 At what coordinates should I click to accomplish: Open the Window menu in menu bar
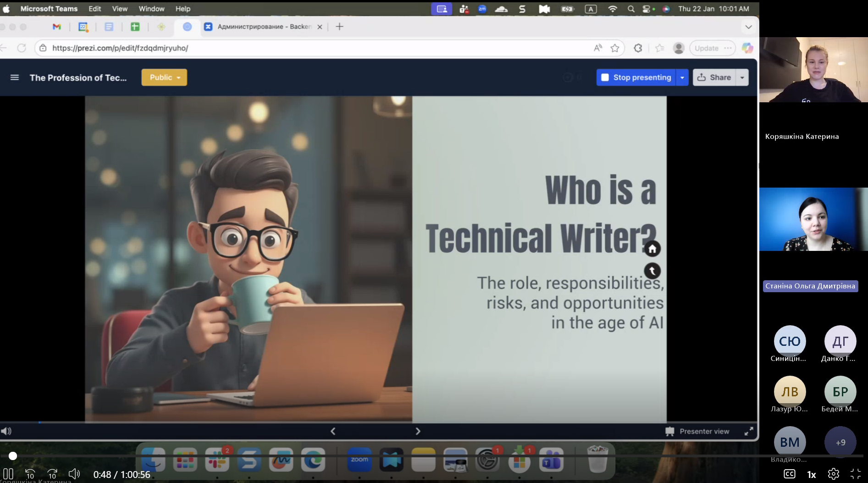point(151,9)
